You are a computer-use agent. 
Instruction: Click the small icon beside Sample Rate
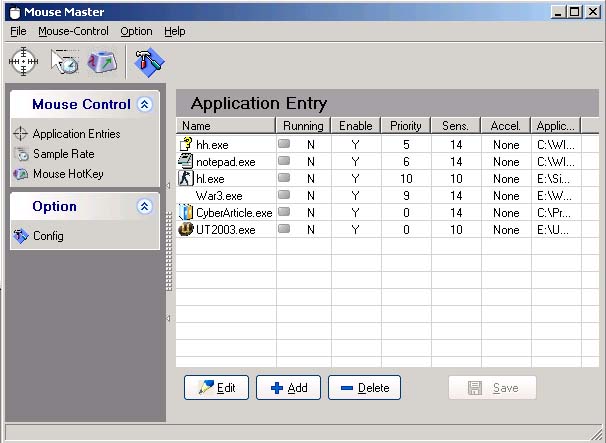point(22,154)
